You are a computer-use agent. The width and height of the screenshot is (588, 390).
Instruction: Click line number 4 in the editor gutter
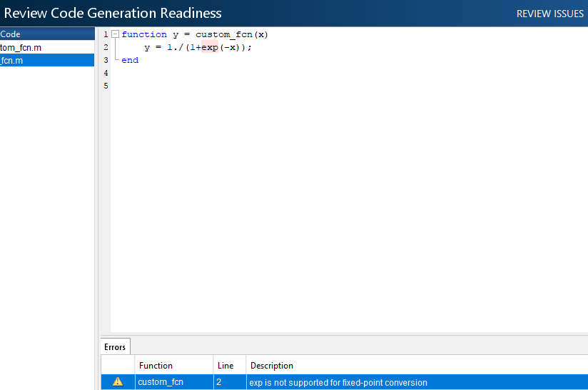tap(106, 73)
